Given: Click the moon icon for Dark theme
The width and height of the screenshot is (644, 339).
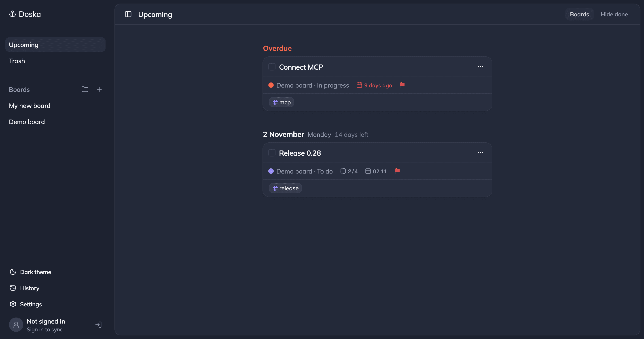Looking at the screenshot, I should point(13,272).
